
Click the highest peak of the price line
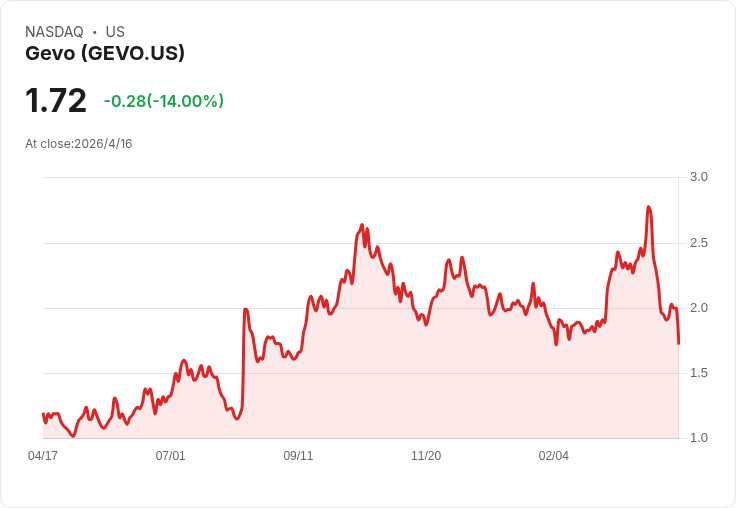click(649, 207)
